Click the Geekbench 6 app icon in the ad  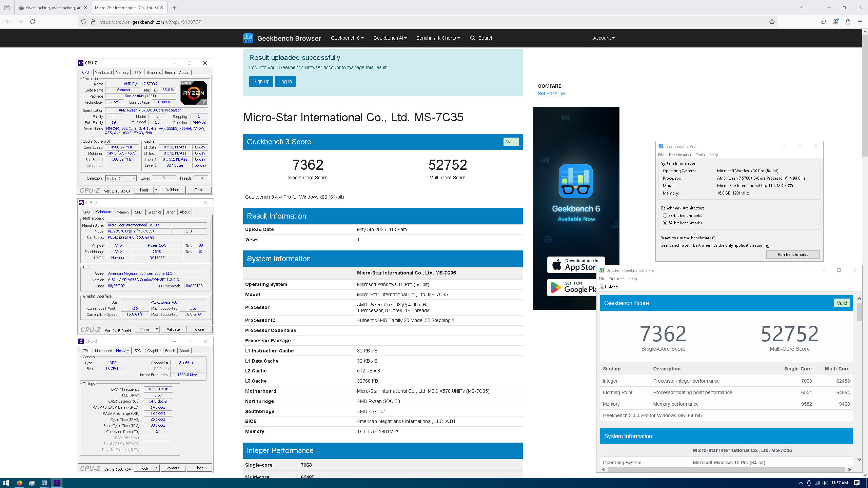pyautogui.click(x=576, y=181)
